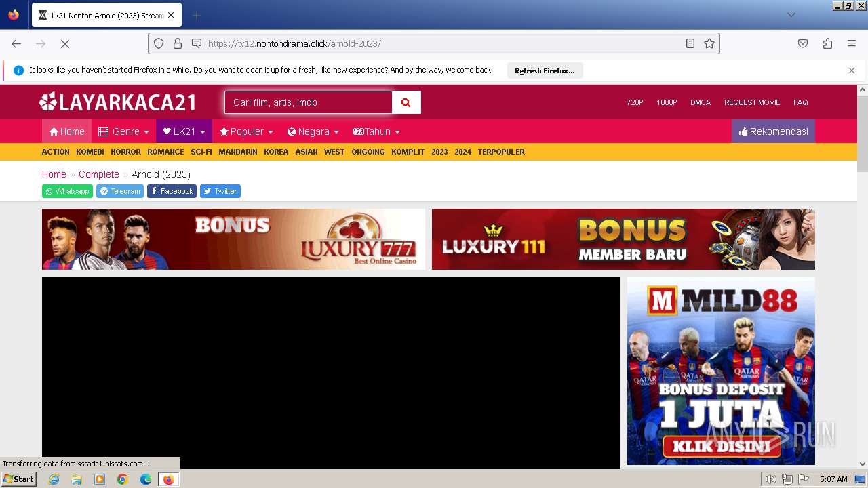
Task: Click the Home breadcrumb link
Action: pyautogui.click(x=54, y=174)
